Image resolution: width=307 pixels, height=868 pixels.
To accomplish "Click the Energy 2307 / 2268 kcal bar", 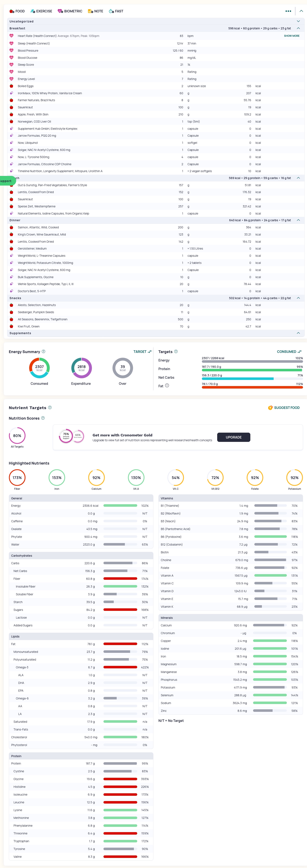I will click(x=252, y=361).
